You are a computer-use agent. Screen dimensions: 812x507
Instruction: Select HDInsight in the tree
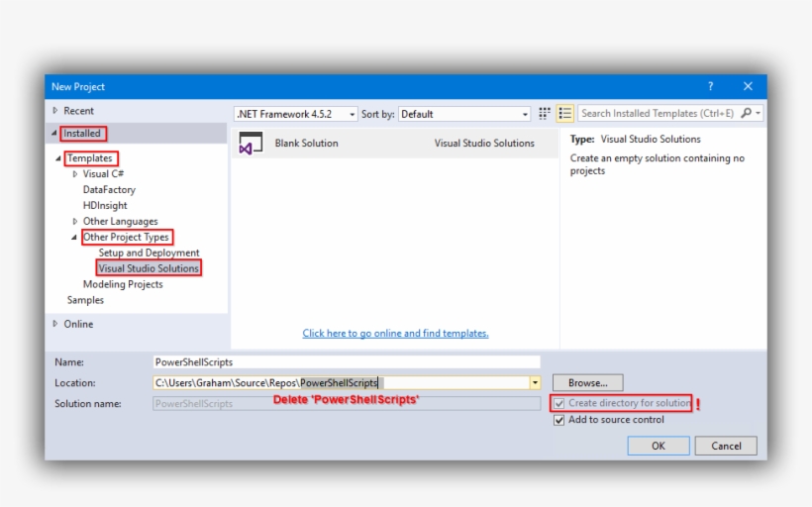point(105,206)
